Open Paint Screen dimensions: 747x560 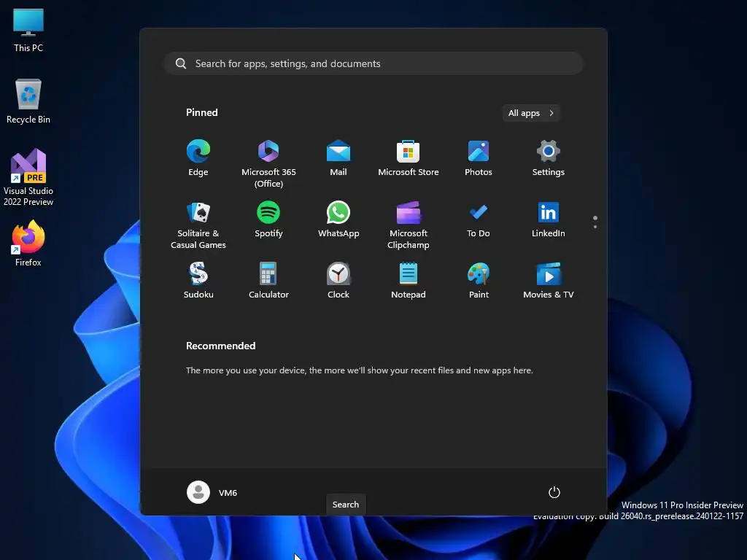pos(479,281)
